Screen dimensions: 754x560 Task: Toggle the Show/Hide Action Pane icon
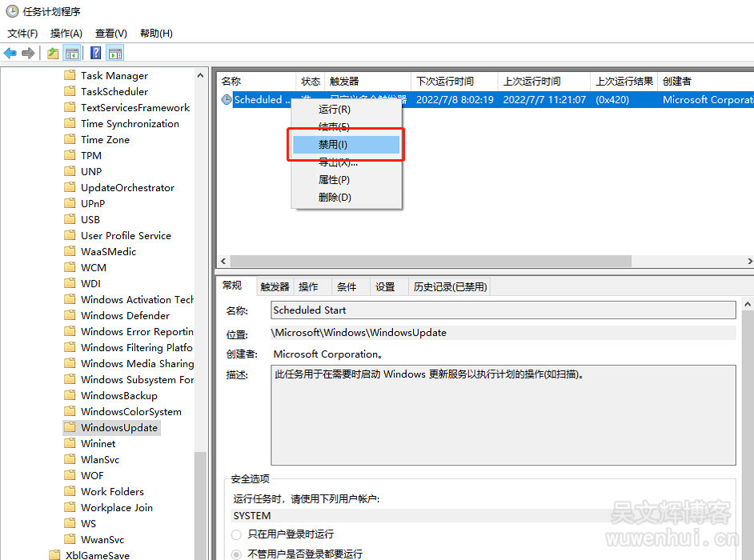(115, 54)
